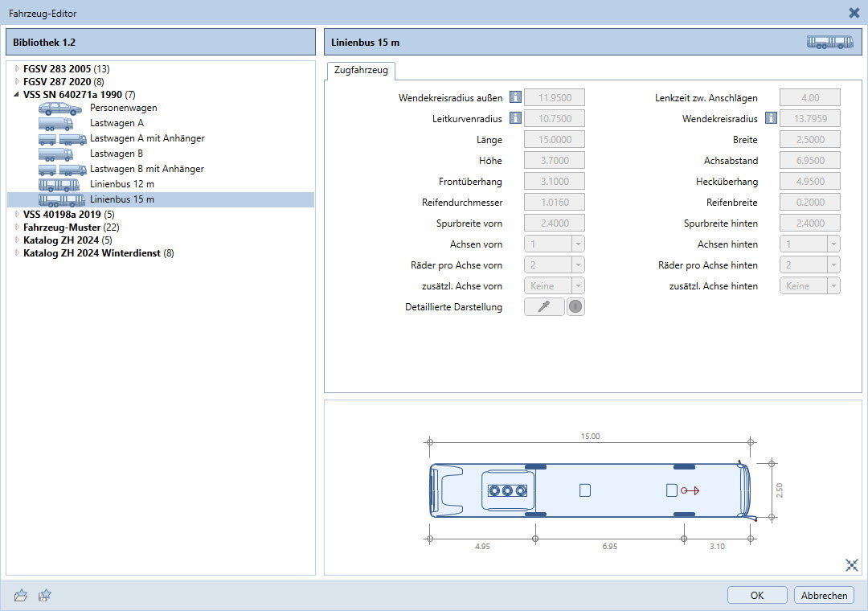The width and height of the screenshot is (868, 611).
Task: Click the round info button beside the eyedropper
Action: point(575,306)
